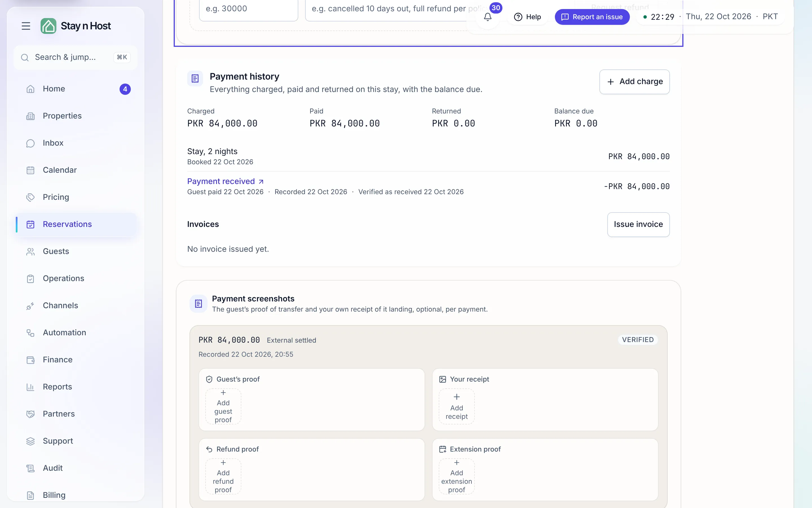Click the No invoice issued yet text
Image resolution: width=812 pixels, height=508 pixels.
pyautogui.click(x=228, y=249)
